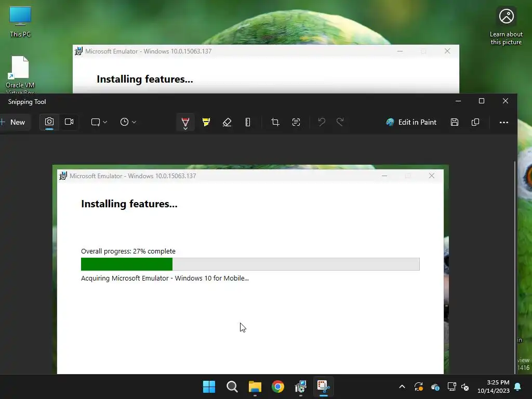Activate the Image crop tool
Image resolution: width=532 pixels, height=399 pixels.
point(275,122)
